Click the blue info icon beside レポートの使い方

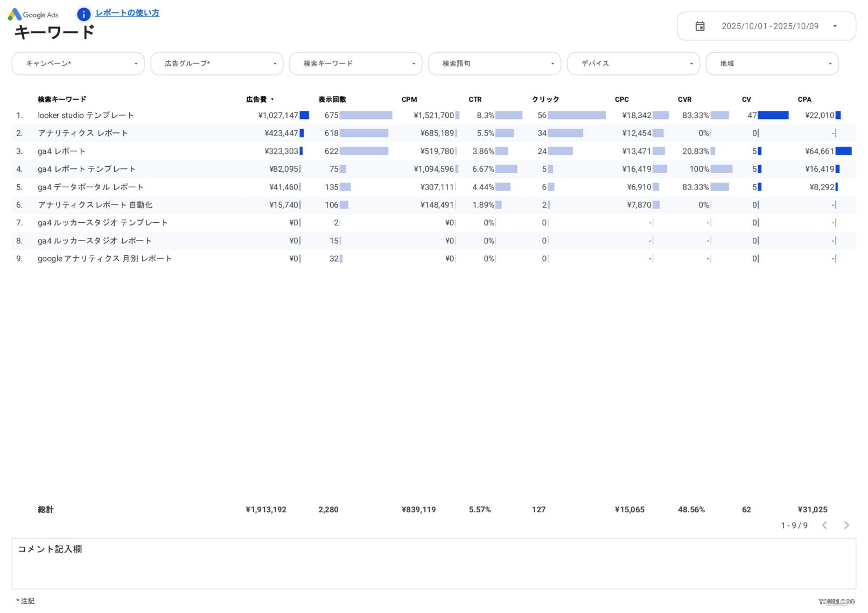(83, 14)
